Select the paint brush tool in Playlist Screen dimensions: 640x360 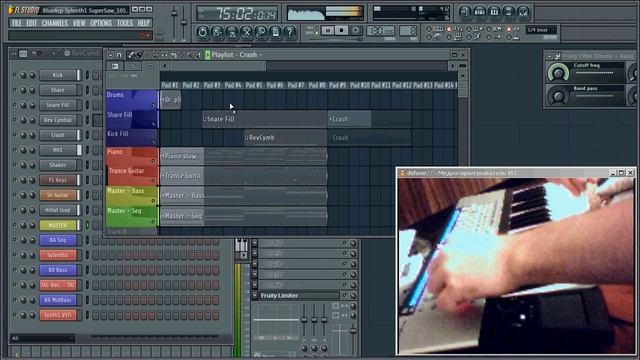pos(138,55)
